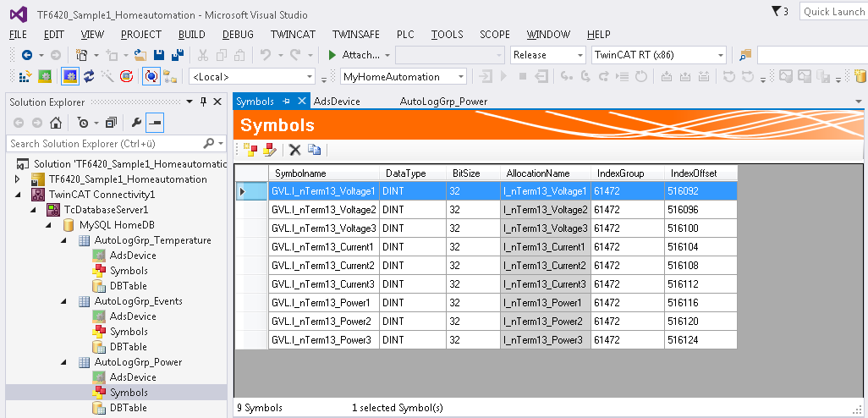This screenshot has width=868, height=418.
Task: Toggle the Show Online Data icon
Action: [151, 76]
